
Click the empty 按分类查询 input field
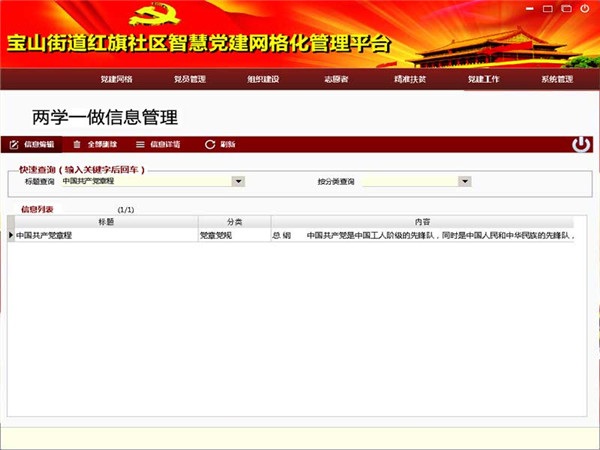(410, 181)
